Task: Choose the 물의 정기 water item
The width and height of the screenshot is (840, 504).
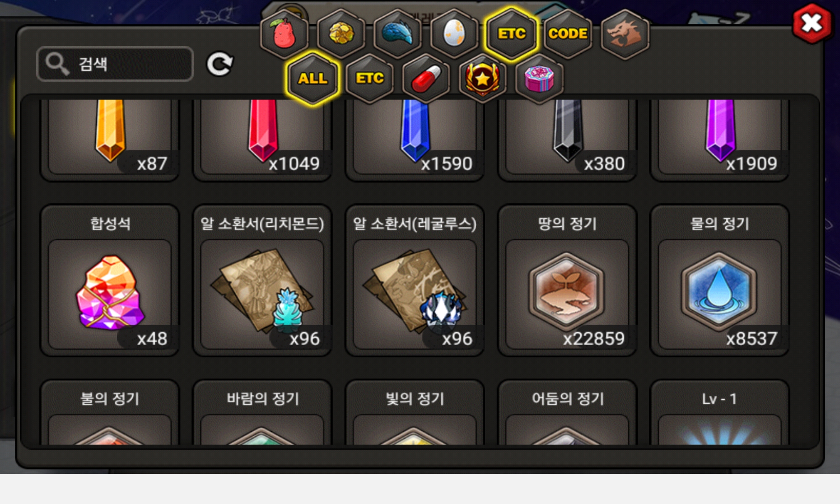Action: (x=719, y=280)
